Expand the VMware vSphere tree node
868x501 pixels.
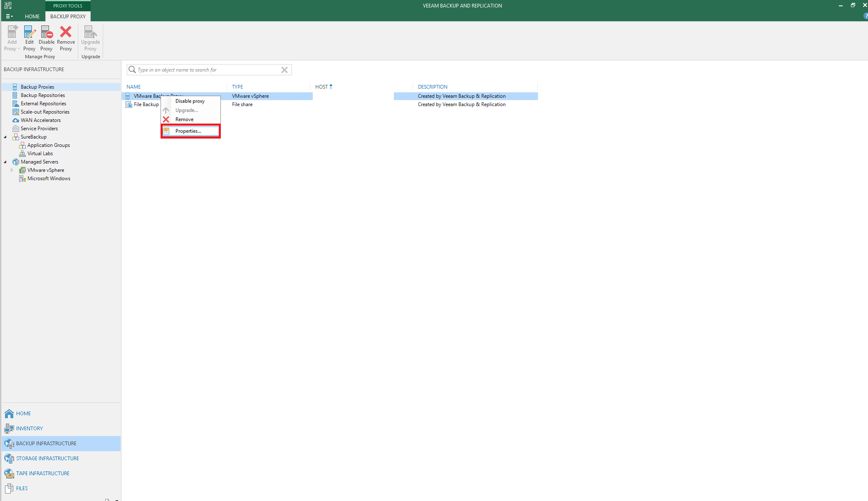coord(12,170)
